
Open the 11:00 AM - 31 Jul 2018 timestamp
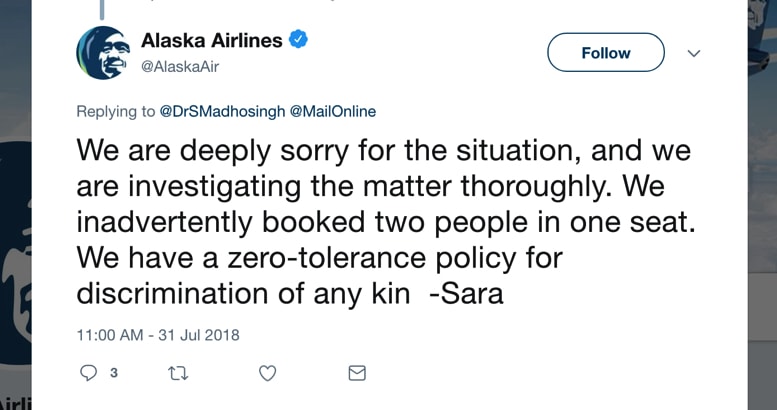pos(158,335)
